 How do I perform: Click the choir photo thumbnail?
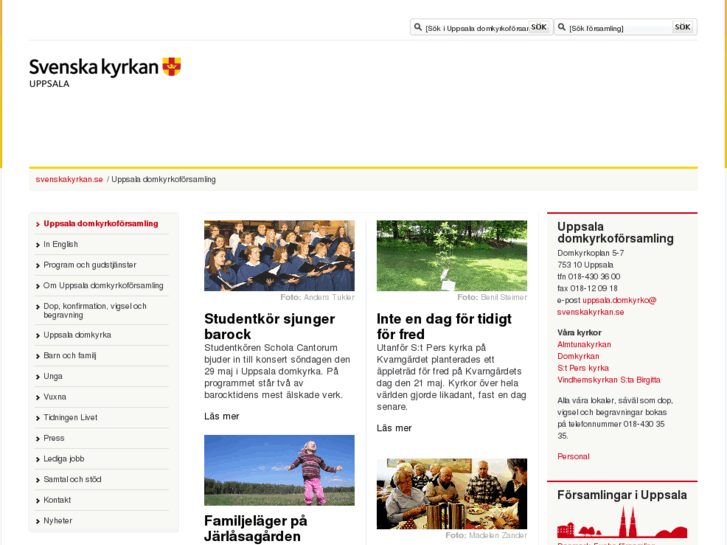pyautogui.click(x=279, y=256)
